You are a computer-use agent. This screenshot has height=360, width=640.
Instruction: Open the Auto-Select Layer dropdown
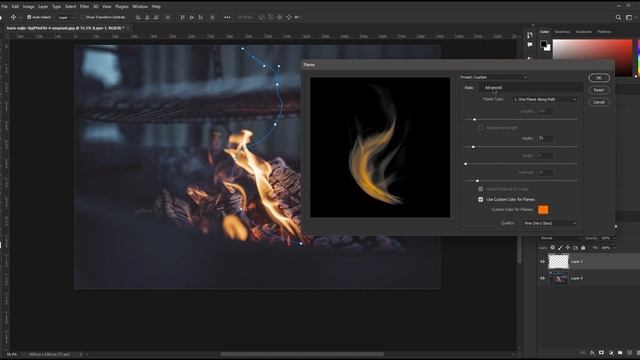coord(66,18)
